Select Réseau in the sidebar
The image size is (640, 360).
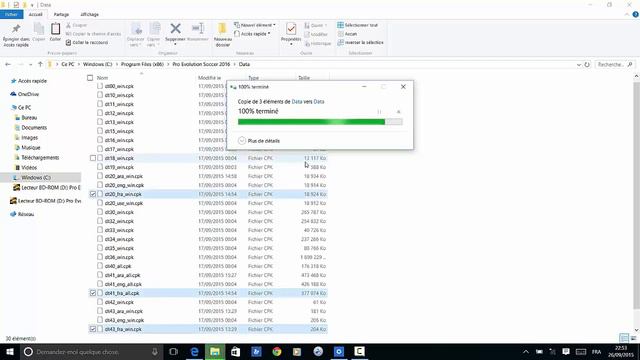coord(22,214)
